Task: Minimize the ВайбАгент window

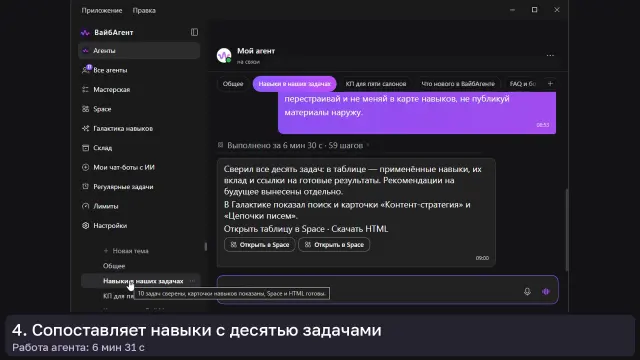Action: coord(512,10)
